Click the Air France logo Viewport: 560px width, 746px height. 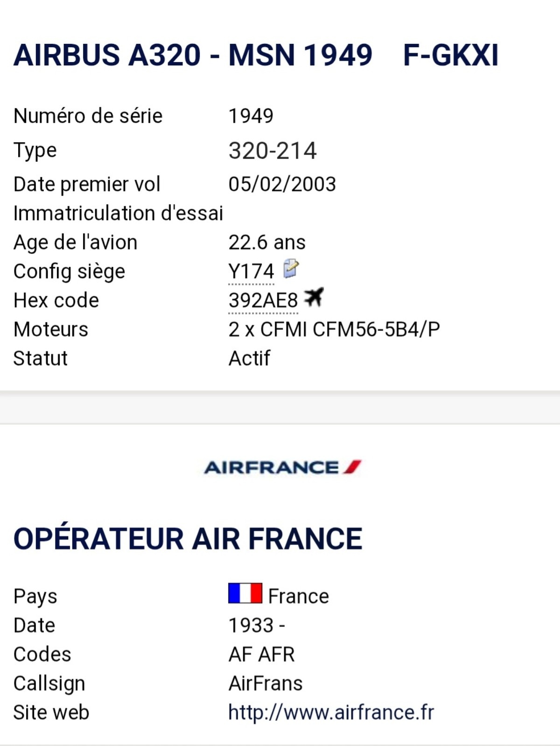(282, 467)
